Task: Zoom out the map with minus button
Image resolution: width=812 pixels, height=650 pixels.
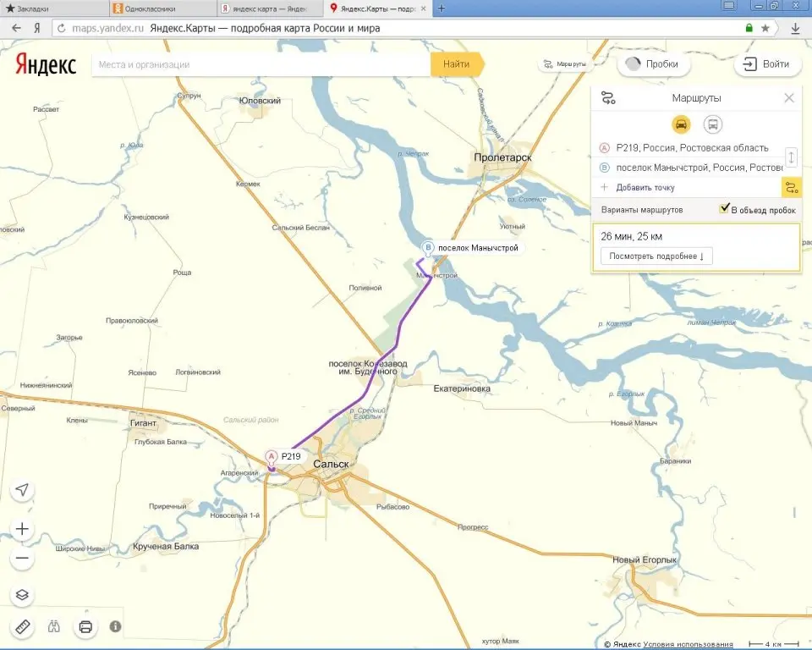Action: (x=22, y=559)
